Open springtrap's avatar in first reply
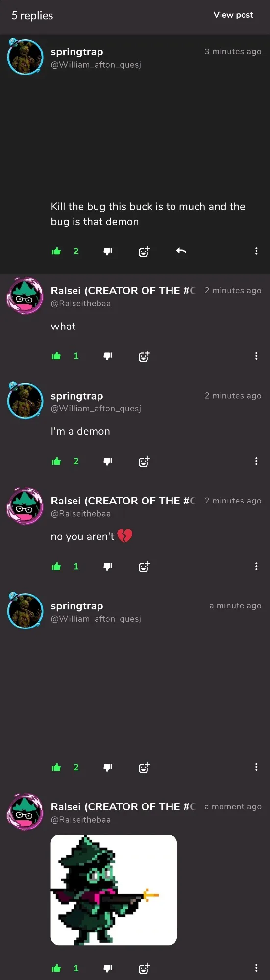Image resolution: width=270 pixels, height=980 pixels. coord(25,56)
